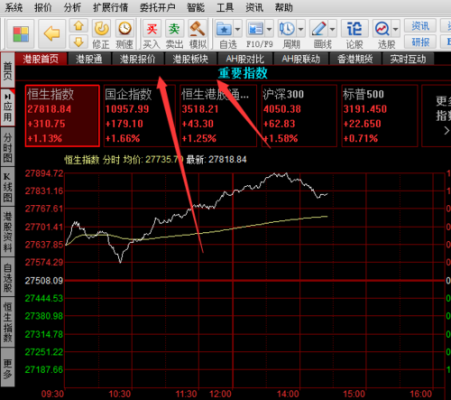The width and height of the screenshot is (451, 400).
Task: Click the 测速 clock icon
Action: [x=125, y=34]
